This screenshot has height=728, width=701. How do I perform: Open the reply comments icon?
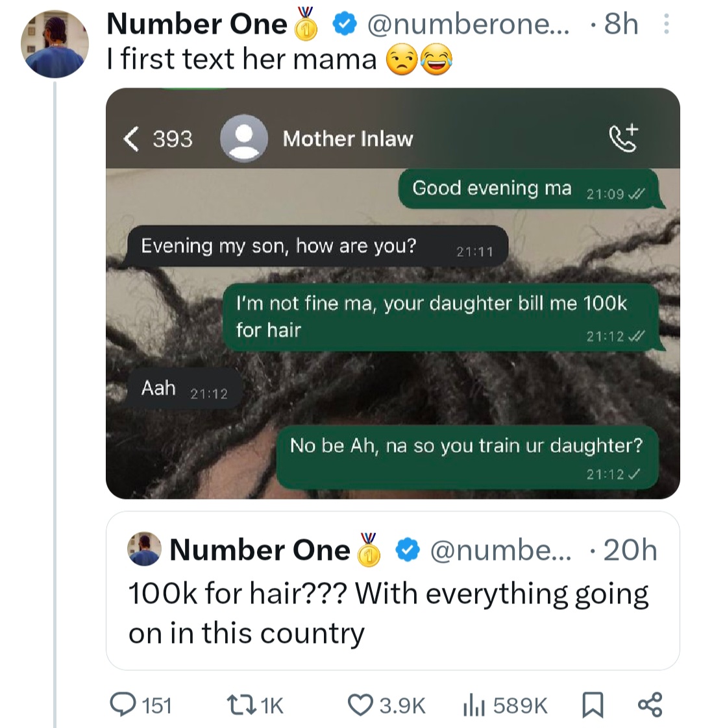(x=121, y=705)
